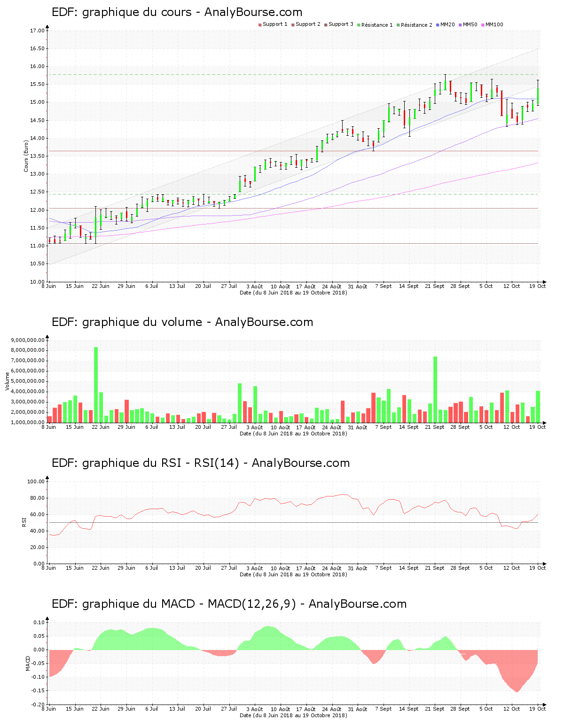This screenshot has height=728, width=564.
Task: Click '12 Oct' on the RSI chart axis
Action: 512,568
